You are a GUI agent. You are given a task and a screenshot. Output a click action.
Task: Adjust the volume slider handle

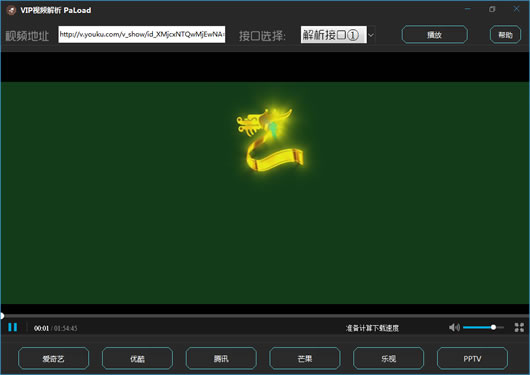tap(493, 327)
